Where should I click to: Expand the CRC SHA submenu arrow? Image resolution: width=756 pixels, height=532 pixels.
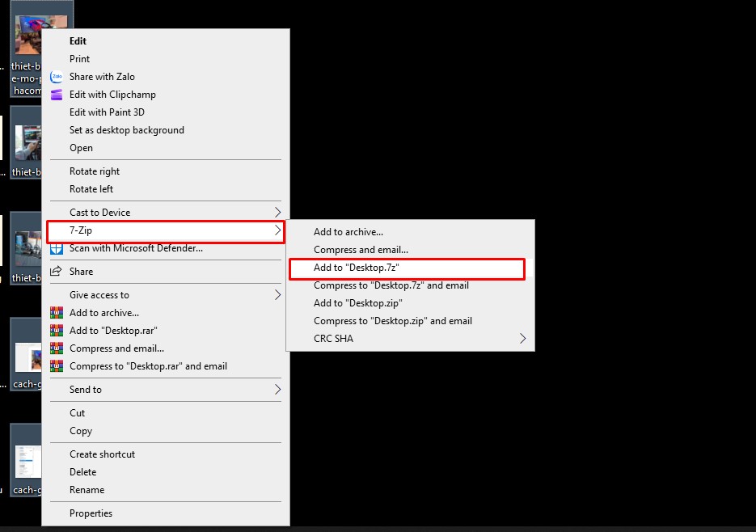[522, 339]
